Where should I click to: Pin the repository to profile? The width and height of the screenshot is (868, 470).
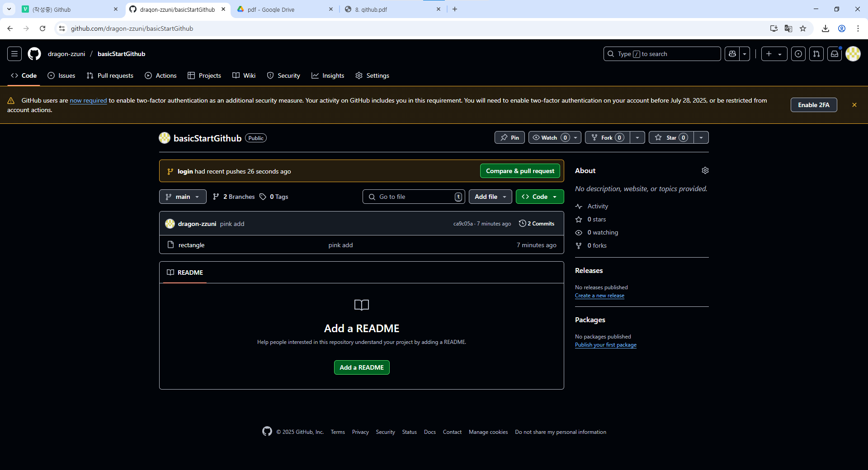tap(509, 137)
